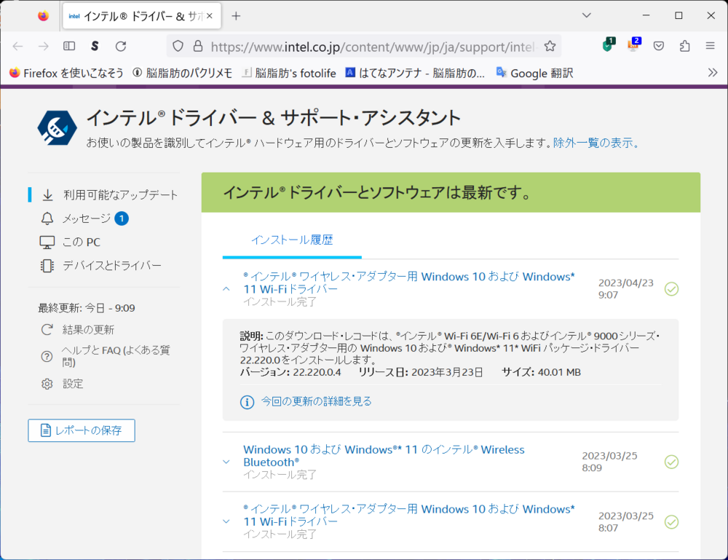Screen dimensions: 728x560
Task: Select the インストール履歴 tab
Action: tap(292, 240)
